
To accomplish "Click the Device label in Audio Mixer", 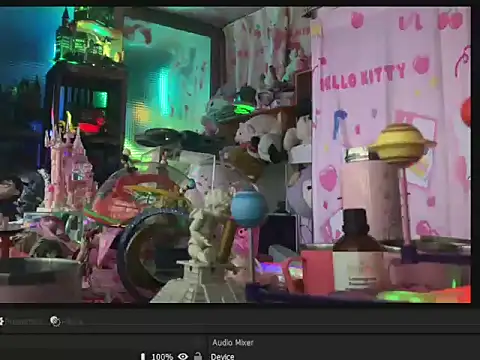I will click(222, 356).
